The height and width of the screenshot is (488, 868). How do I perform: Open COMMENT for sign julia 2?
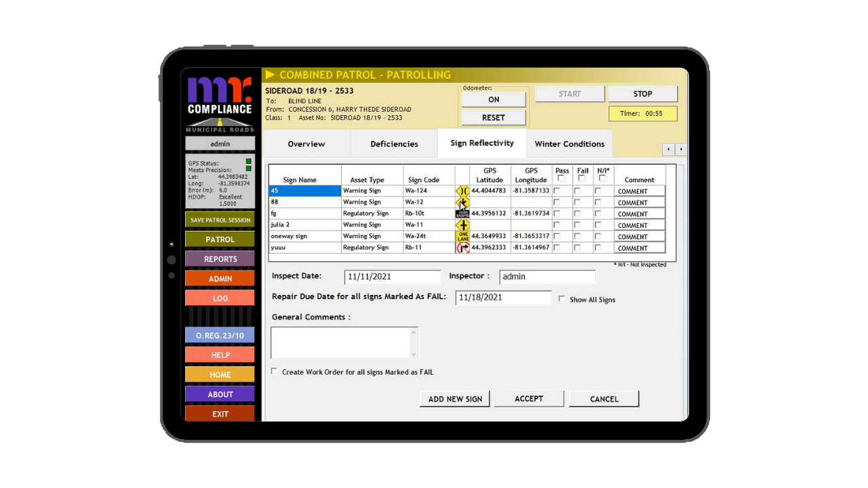point(640,225)
